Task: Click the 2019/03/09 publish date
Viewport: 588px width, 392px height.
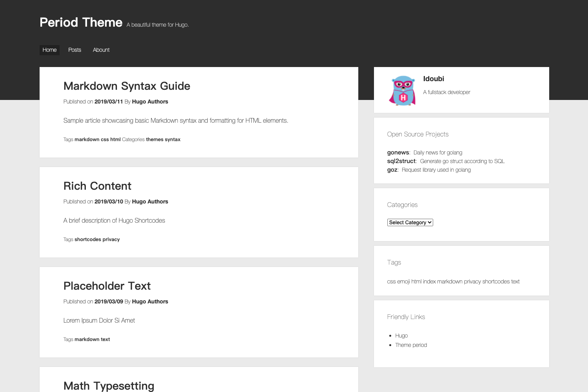Action: [x=109, y=301]
